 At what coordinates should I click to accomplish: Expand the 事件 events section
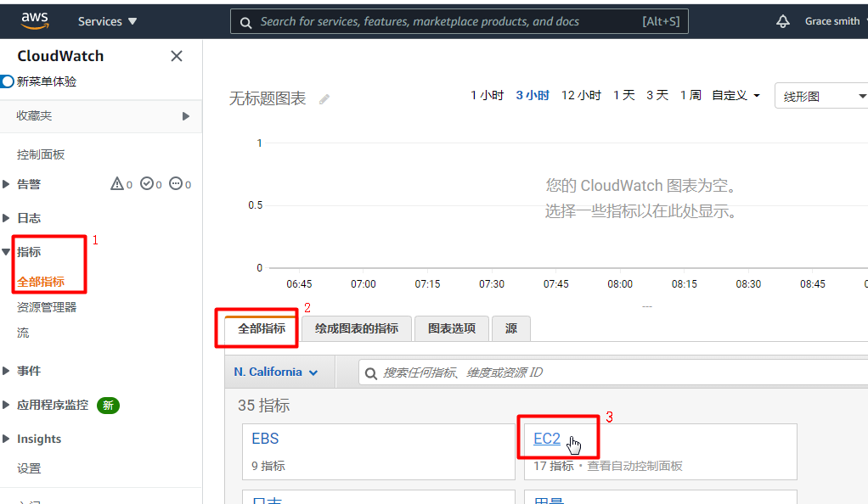point(6,371)
